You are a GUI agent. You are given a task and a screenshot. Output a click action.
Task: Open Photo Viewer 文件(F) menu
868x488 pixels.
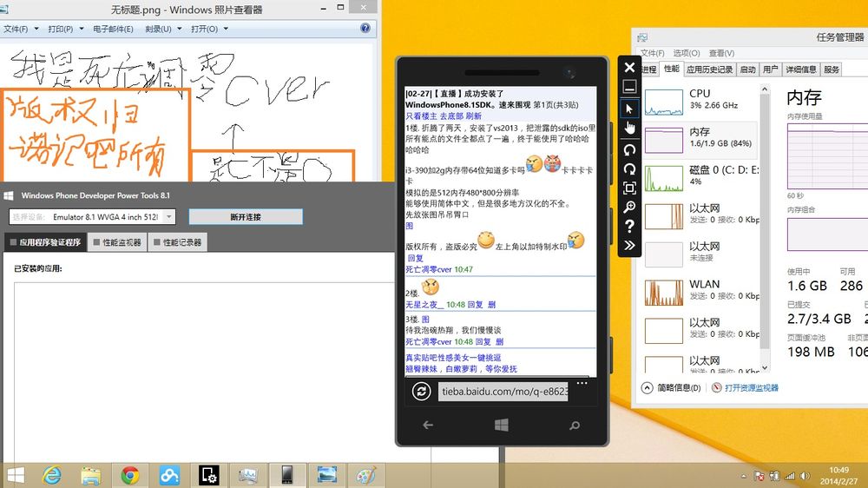click(21, 29)
